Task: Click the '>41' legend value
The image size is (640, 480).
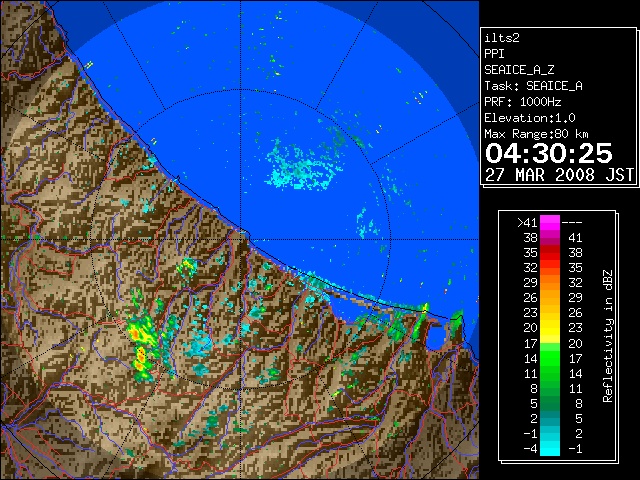Action: click(x=527, y=223)
